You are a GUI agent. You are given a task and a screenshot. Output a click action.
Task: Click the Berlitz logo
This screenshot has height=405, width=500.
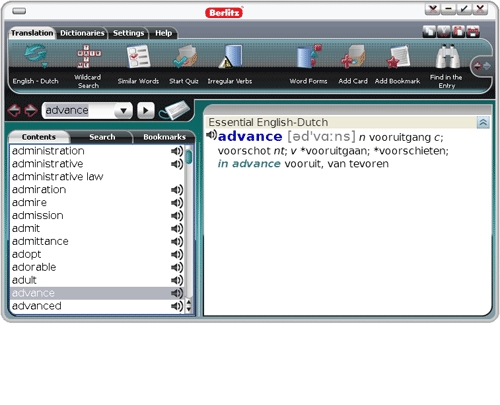click(224, 13)
